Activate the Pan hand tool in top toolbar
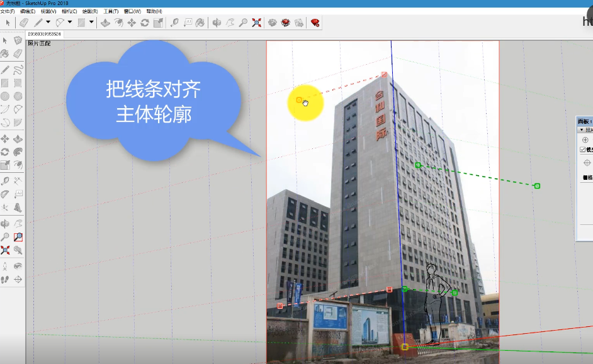 point(230,23)
